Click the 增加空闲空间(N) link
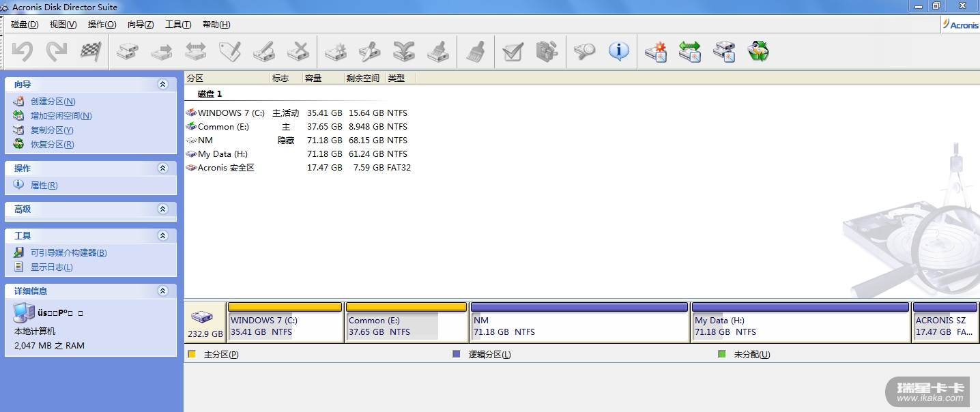The height and width of the screenshot is (412, 980). click(x=61, y=116)
